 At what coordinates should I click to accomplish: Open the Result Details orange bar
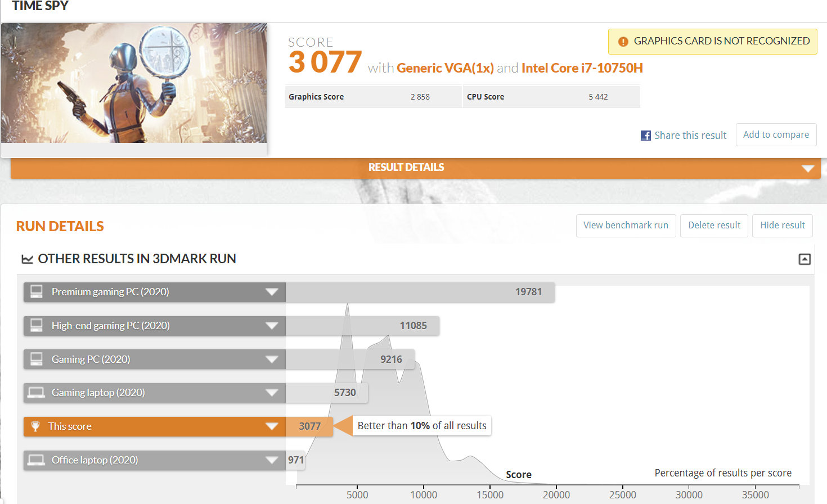tap(415, 168)
